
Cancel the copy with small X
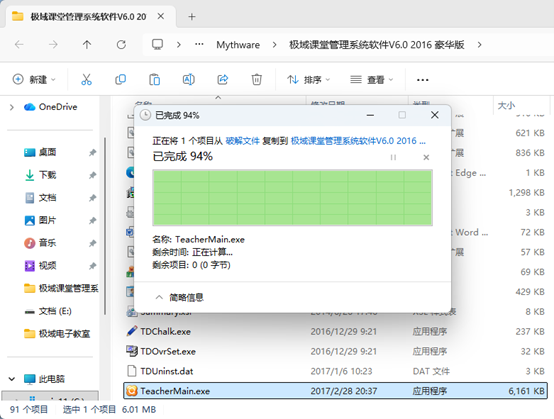point(426,157)
